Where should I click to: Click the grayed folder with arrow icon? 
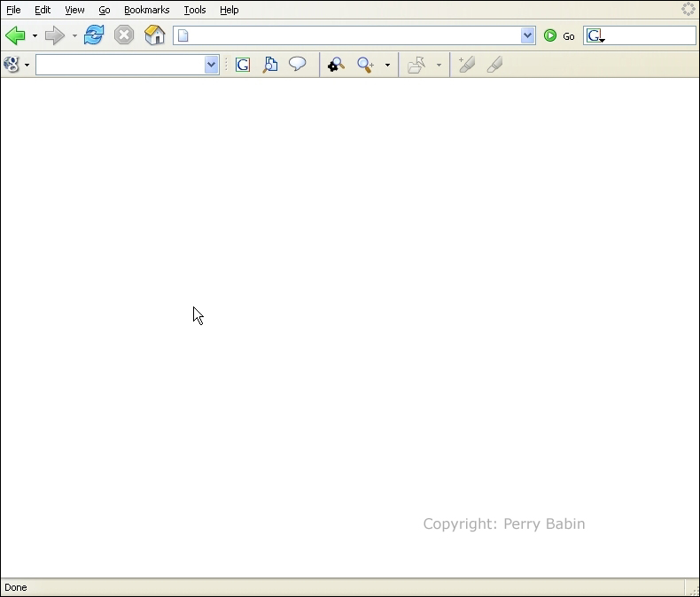click(x=416, y=66)
